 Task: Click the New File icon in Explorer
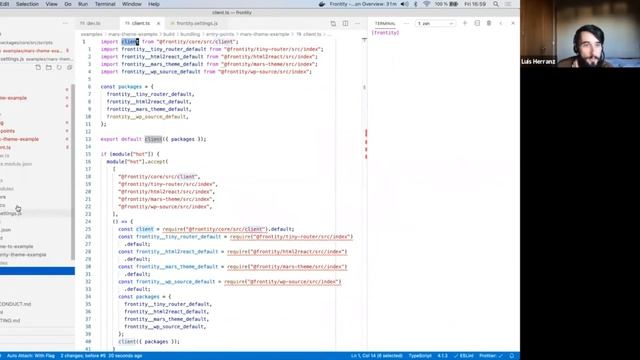pos(38,67)
